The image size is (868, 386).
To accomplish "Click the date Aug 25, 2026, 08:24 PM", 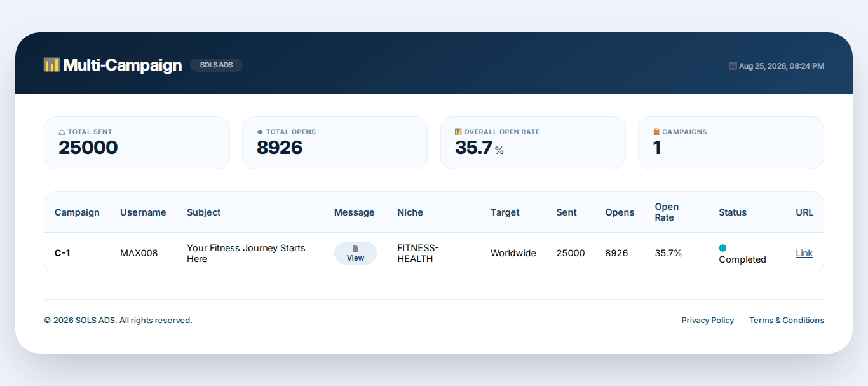I will [782, 66].
